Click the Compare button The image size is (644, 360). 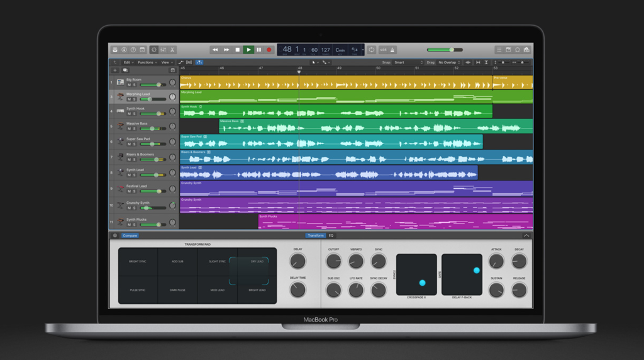pos(130,235)
